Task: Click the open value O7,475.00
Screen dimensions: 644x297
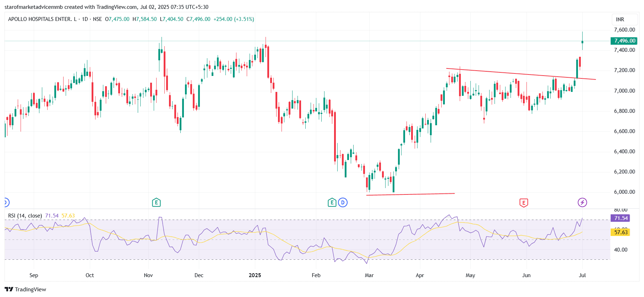Action: tap(117, 19)
